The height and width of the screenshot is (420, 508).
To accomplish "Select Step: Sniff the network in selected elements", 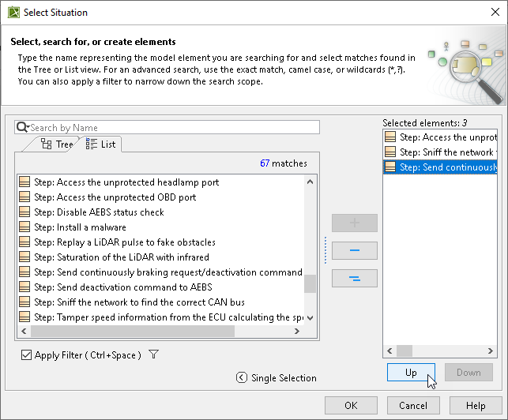I will (447, 152).
